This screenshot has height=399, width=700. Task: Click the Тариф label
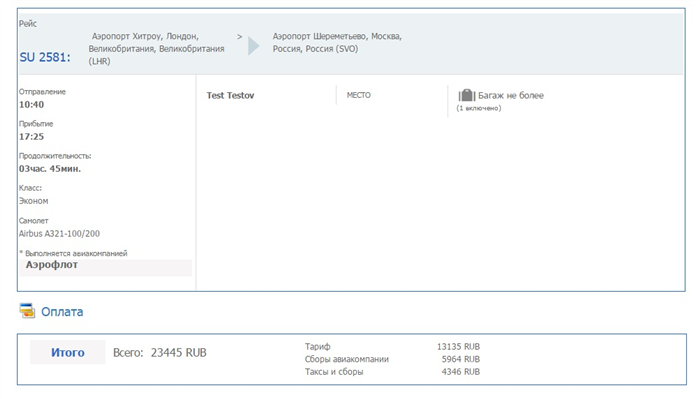pos(318,347)
